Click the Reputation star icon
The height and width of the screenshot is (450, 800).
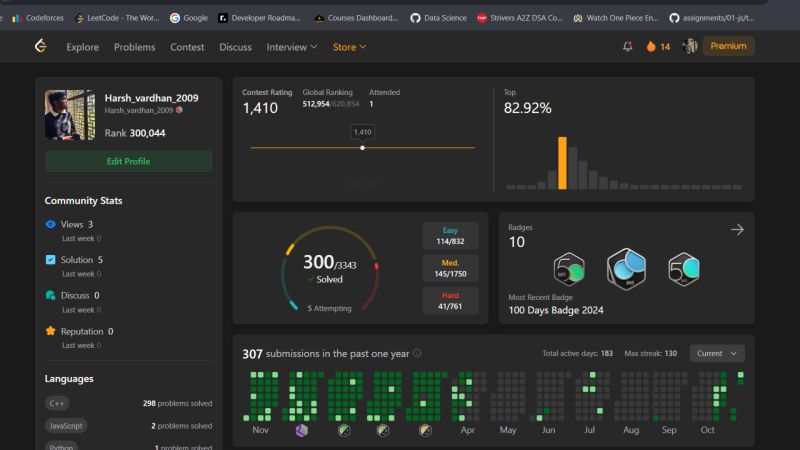51,331
